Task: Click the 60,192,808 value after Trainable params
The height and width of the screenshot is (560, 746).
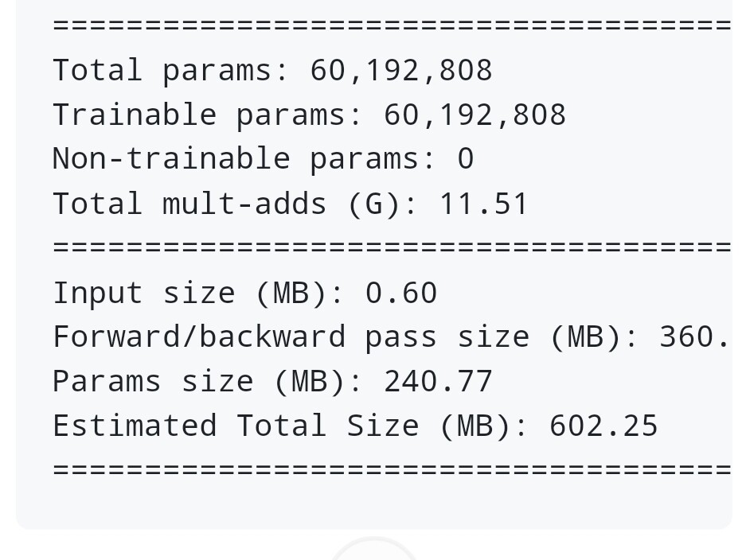Action: coord(475,115)
